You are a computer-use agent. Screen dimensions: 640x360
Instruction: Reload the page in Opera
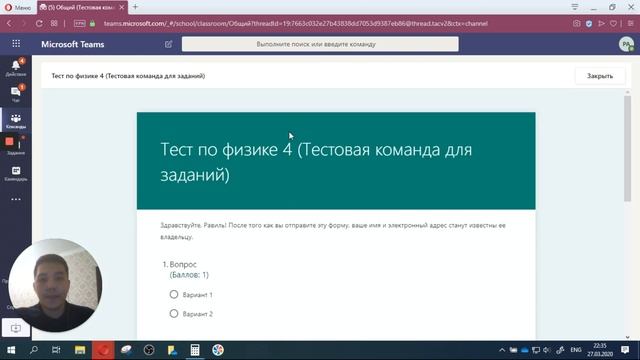(x=39, y=24)
